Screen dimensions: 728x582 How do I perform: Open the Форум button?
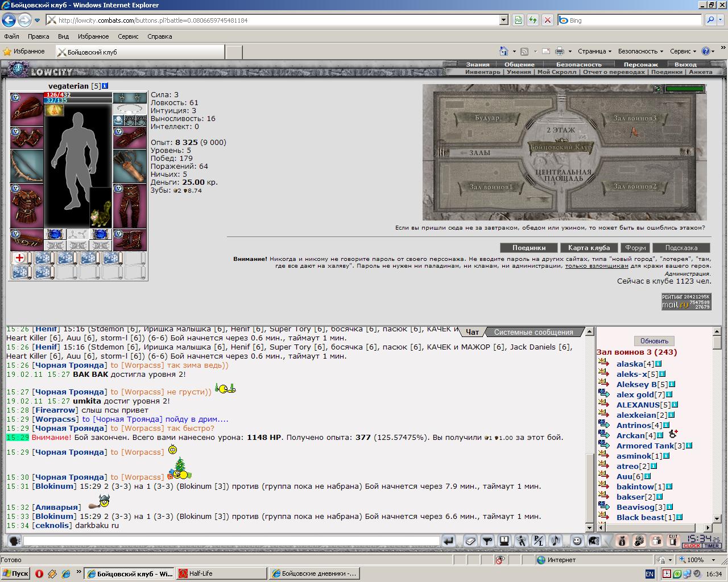tap(635, 248)
